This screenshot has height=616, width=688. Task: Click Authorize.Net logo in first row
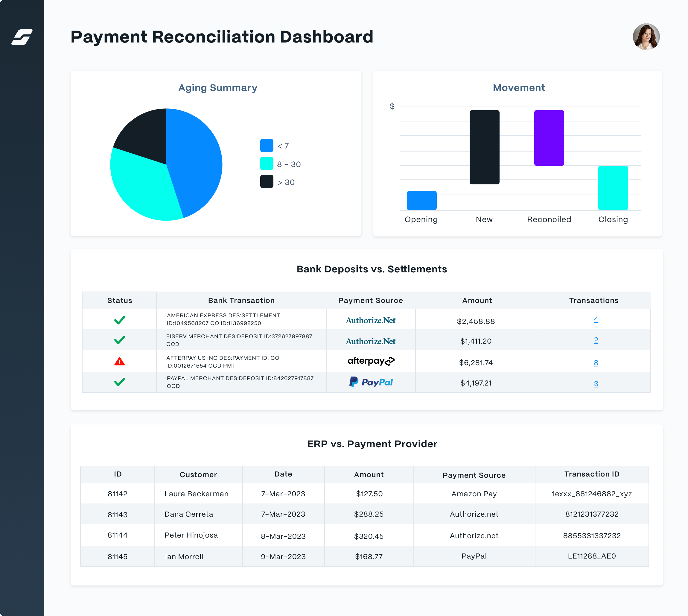pyautogui.click(x=371, y=320)
